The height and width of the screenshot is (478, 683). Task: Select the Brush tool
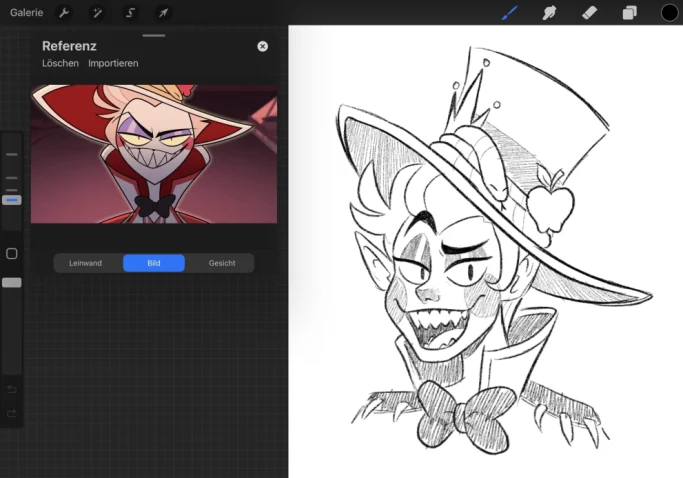click(510, 13)
